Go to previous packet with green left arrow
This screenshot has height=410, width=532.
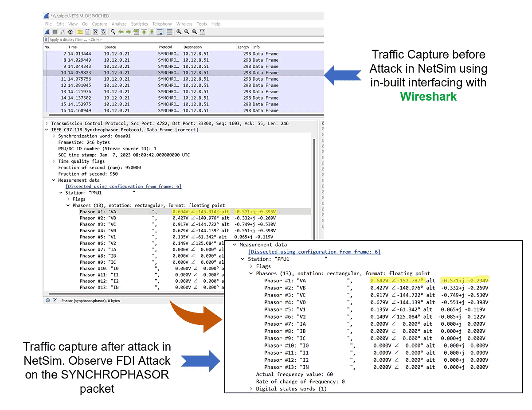[121, 32]
